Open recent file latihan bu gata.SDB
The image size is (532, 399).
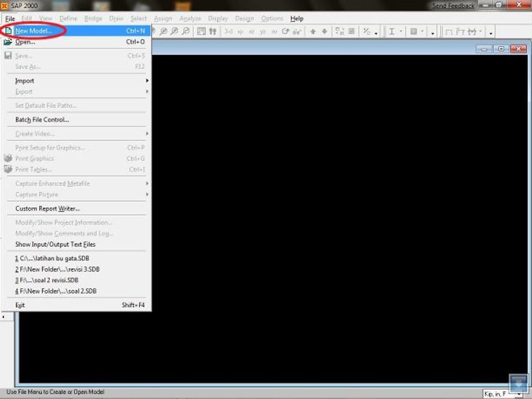[76, 258]
